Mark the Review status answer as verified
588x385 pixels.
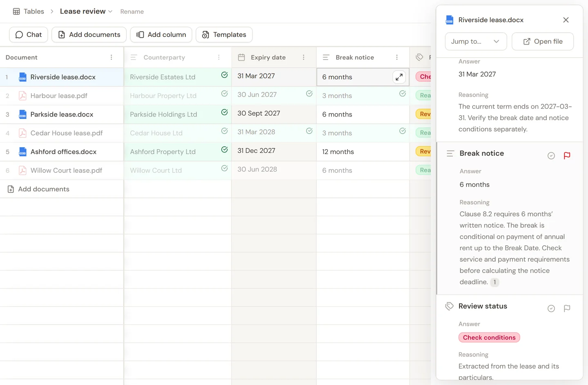(x=551, y=309)
